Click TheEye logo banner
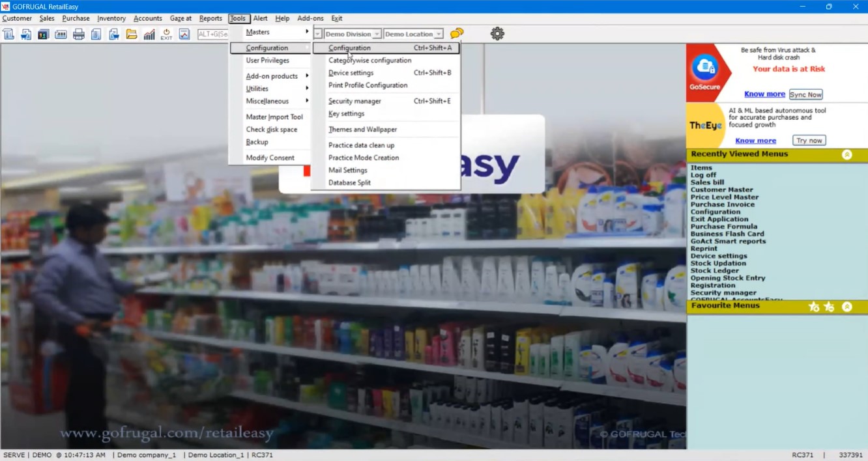 (x=706, y=125)
